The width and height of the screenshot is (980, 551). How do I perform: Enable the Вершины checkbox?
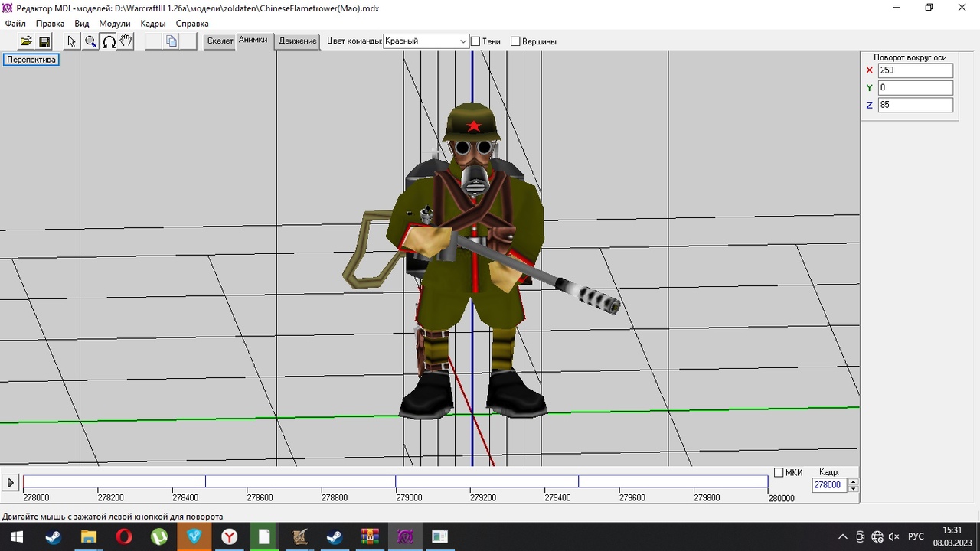(x=515, y=41)
